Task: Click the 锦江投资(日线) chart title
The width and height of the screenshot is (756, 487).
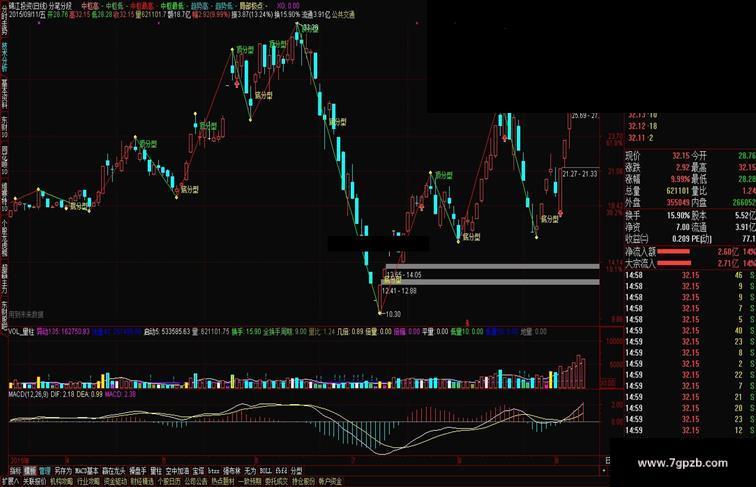Action: 28,6
